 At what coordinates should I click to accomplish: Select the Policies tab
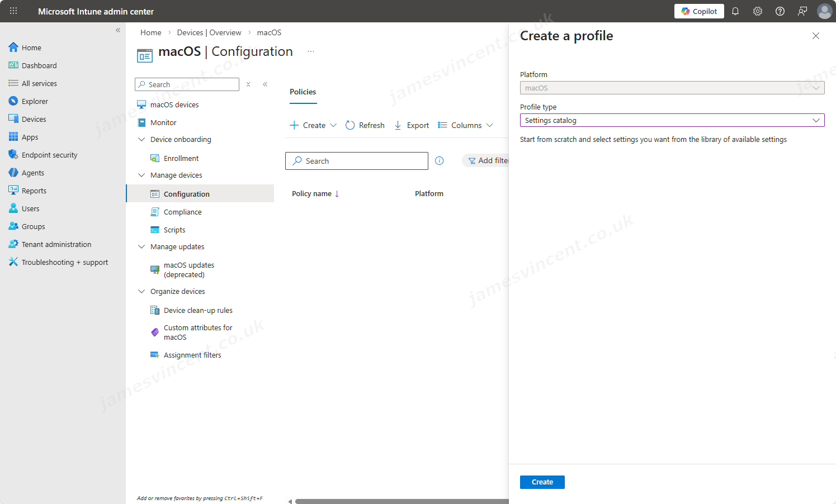point(303,92)
